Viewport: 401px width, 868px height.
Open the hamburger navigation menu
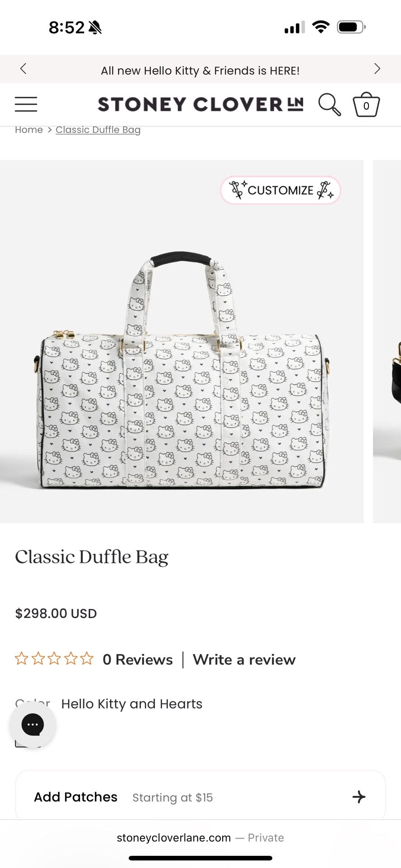(x=26, y=104)
